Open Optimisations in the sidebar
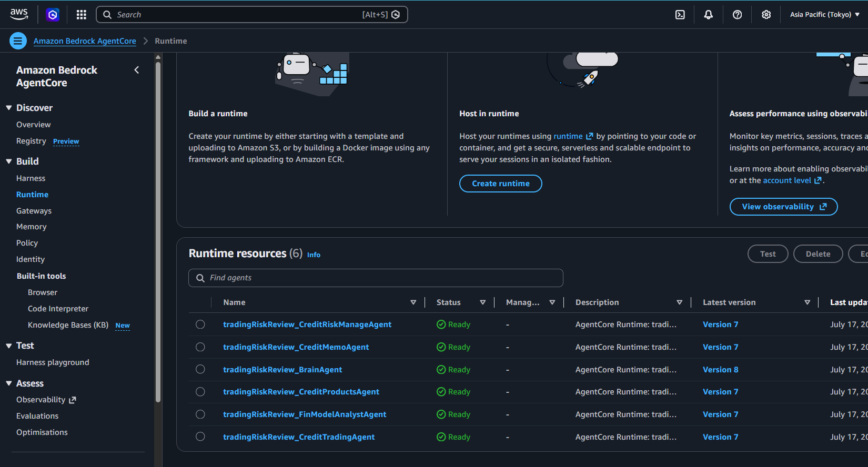Viewport: 868px width, 467px height. [x=42, y=432]
